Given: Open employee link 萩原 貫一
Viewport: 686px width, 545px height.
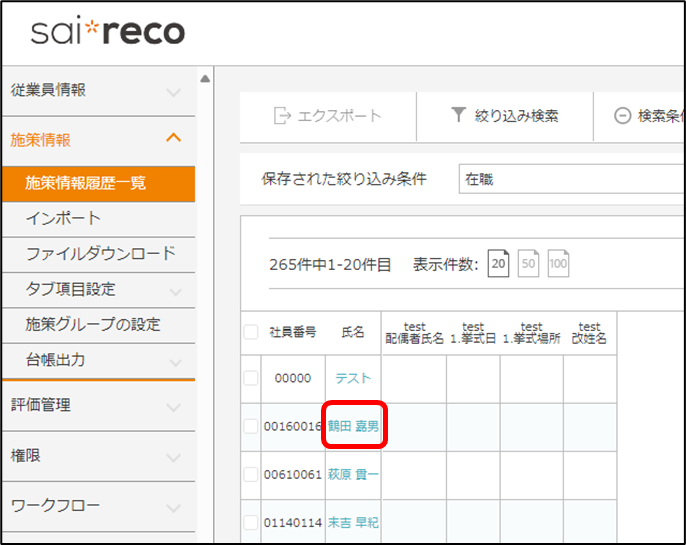Looking at the screenshot, I should [353, 474].
